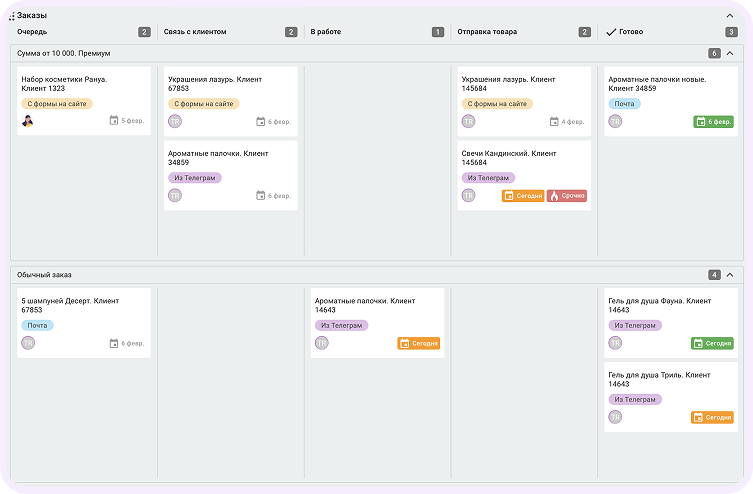Click the avatar on Гель для душа Триль card

click(615, 417)
